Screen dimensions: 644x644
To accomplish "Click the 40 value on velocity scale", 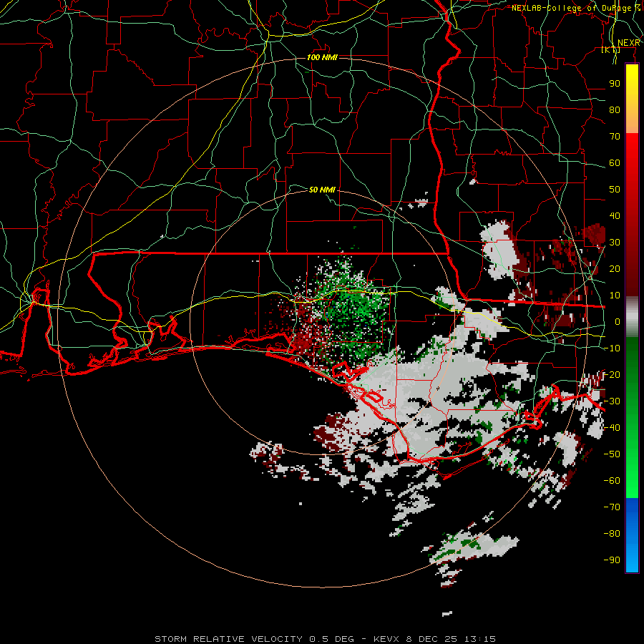I will pos(615,215).
